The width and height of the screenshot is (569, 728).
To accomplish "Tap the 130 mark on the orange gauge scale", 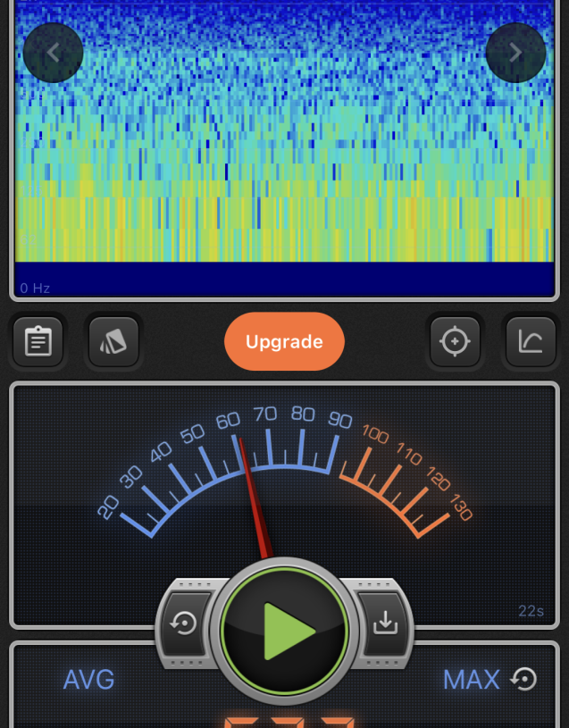I will (461, 507).
